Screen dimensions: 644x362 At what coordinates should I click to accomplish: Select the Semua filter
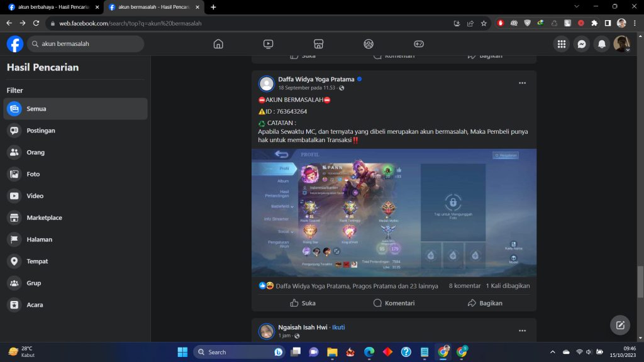pos(75,109)
